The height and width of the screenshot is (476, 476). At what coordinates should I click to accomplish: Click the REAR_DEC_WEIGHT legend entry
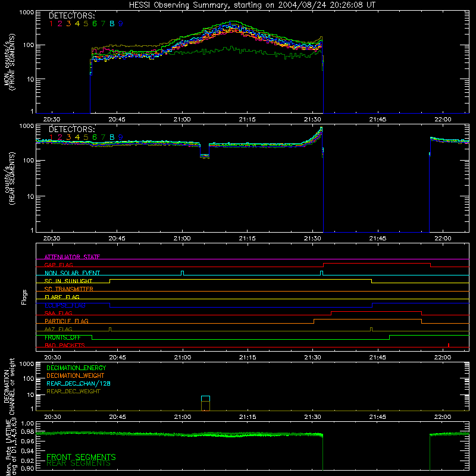coord(73,392)
